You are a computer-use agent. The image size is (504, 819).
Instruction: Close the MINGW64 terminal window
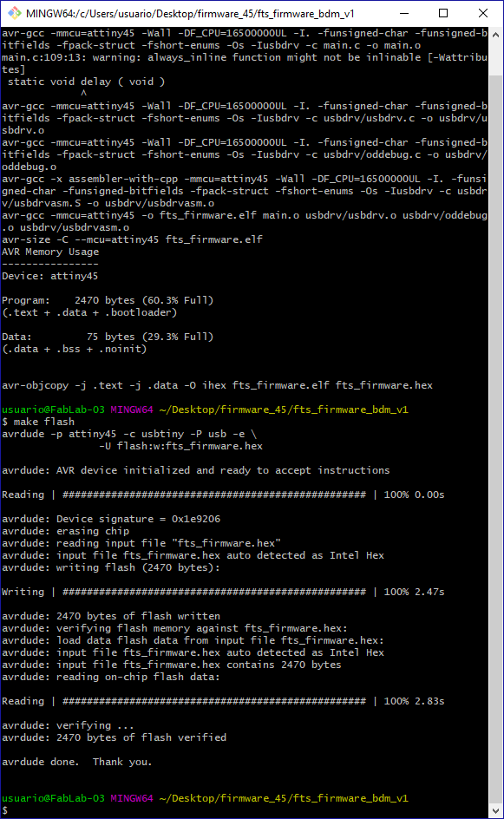[483, 13]
